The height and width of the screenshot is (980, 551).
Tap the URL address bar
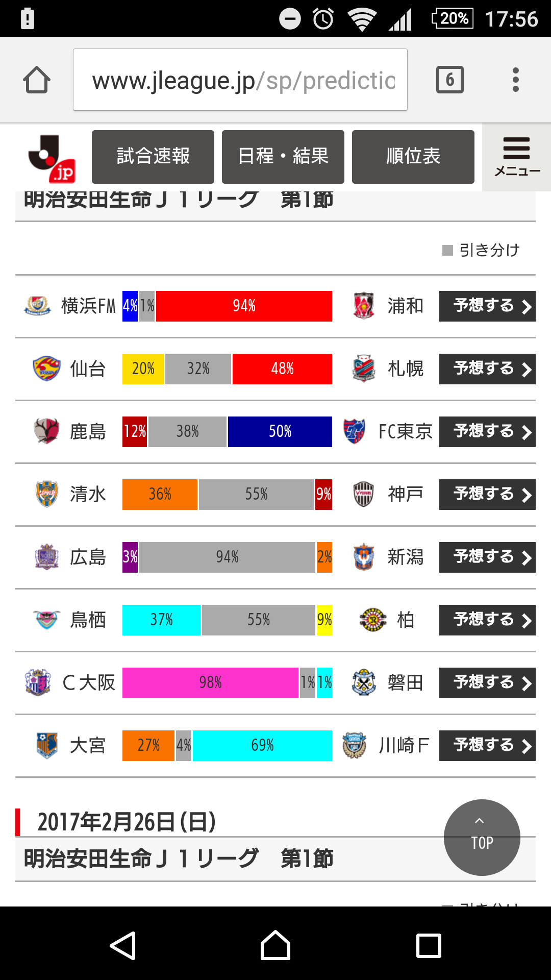coord(240,80)
